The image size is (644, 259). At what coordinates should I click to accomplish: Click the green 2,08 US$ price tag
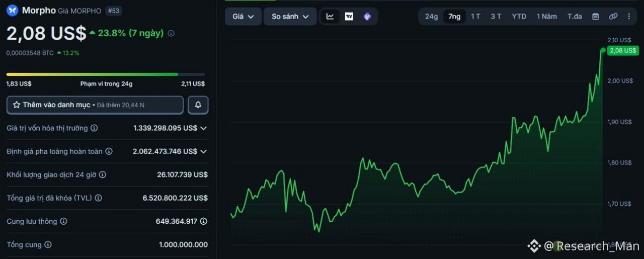coord(623,50)
